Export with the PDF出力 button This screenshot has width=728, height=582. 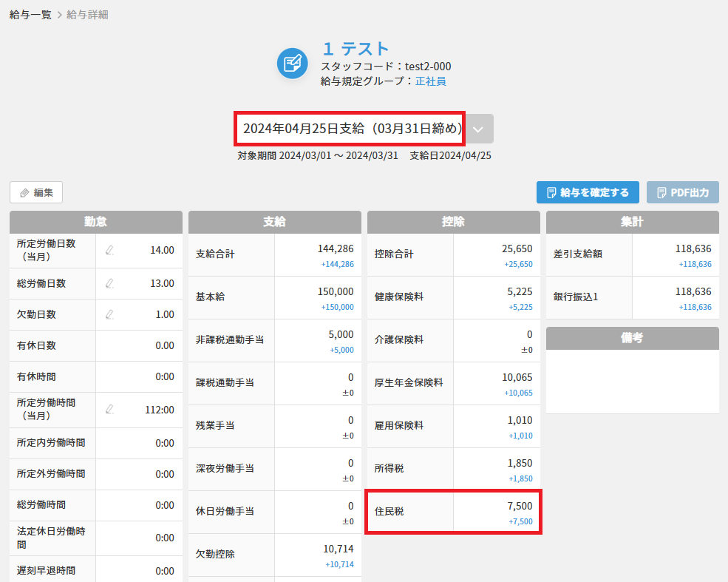coord(682,192)
